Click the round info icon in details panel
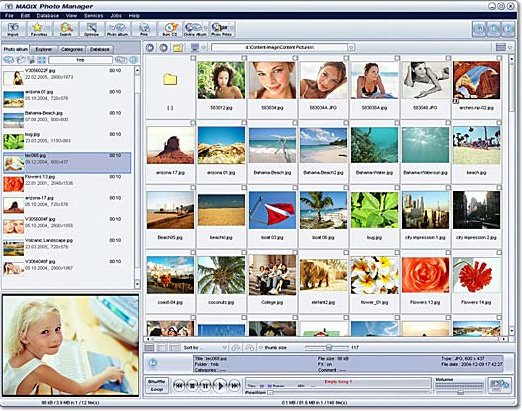Screen dimensions: 522x411 point(153,363)
